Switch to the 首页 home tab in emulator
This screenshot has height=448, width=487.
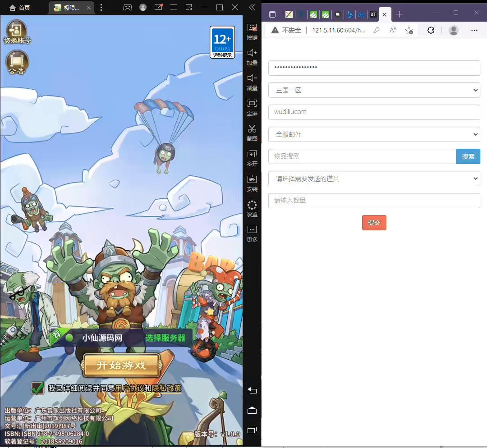click(20, 8)
